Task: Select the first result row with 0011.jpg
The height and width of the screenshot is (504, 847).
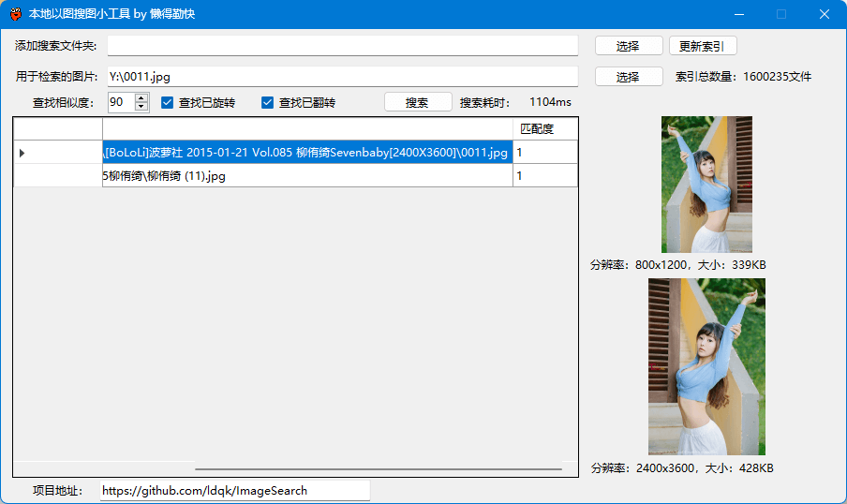Action: (x=306, y=153)
